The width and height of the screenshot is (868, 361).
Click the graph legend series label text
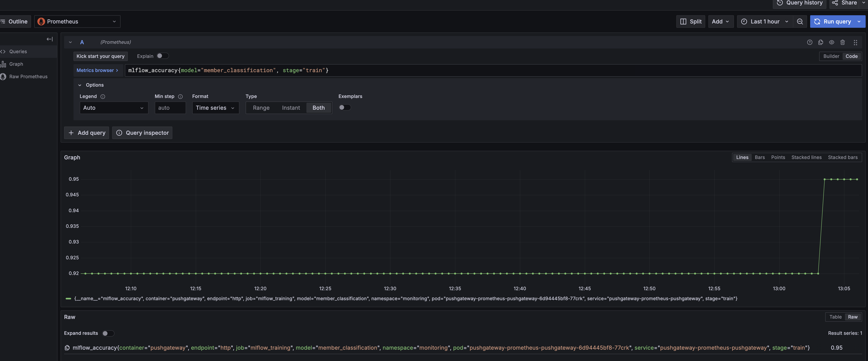point(406,299)
